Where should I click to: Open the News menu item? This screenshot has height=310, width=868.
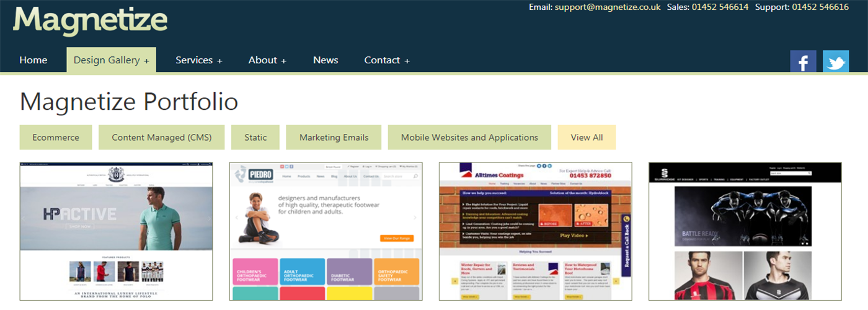(x=325, y=60)
